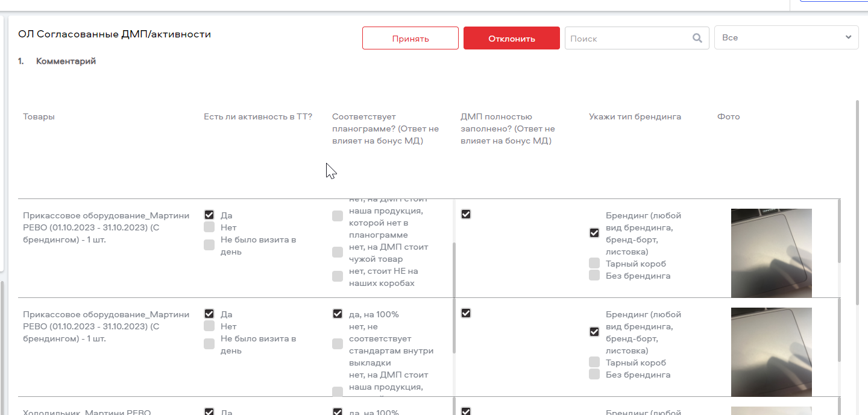Select Без брендинга in second row
868x415 pixels.
[594, 374]
